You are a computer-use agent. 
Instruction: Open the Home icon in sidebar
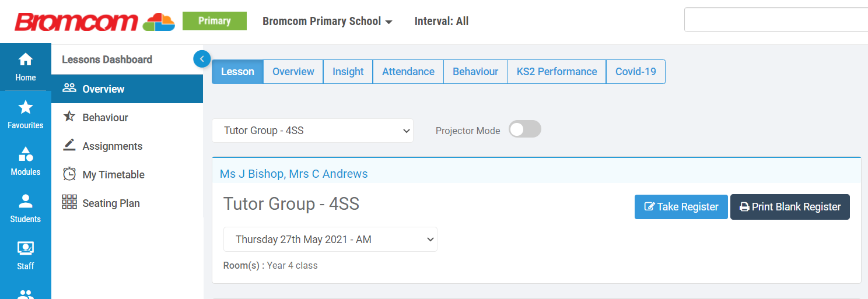click(x=25, y=60)
